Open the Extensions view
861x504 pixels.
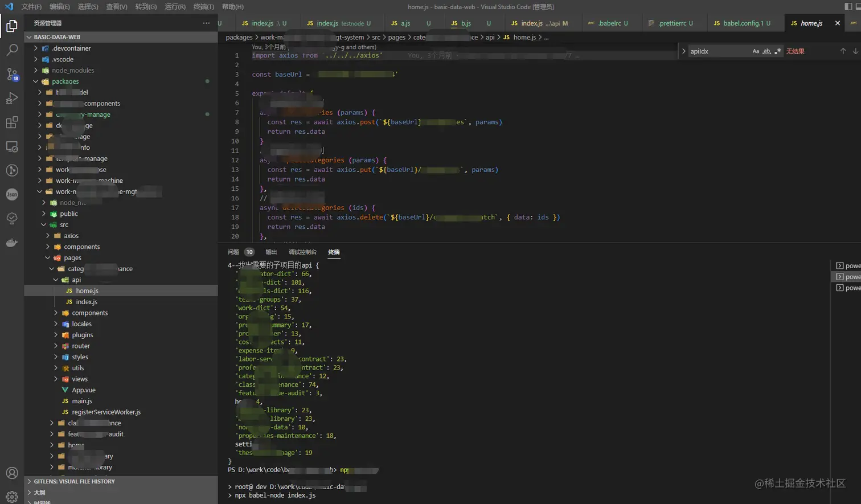11,122
